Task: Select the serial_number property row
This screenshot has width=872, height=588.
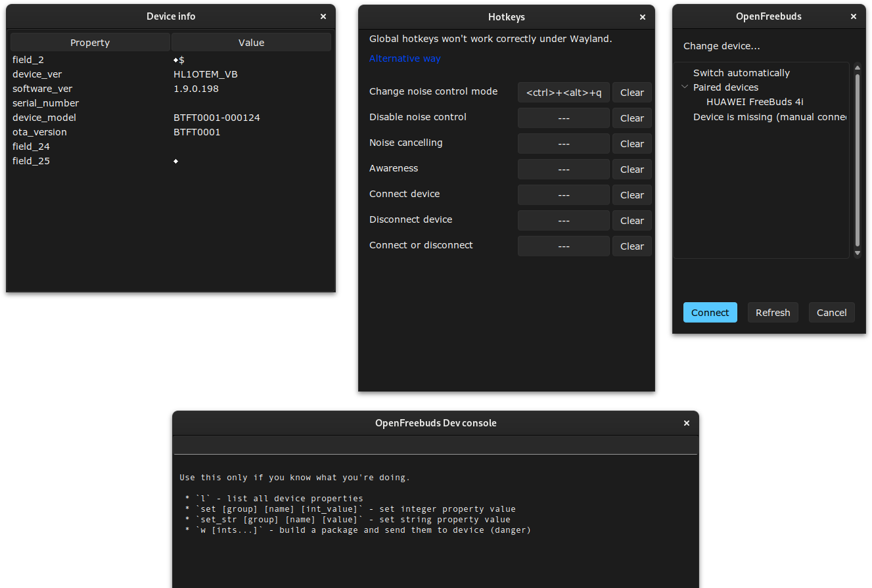Action: pyautogui.click(x=171, y=103)
